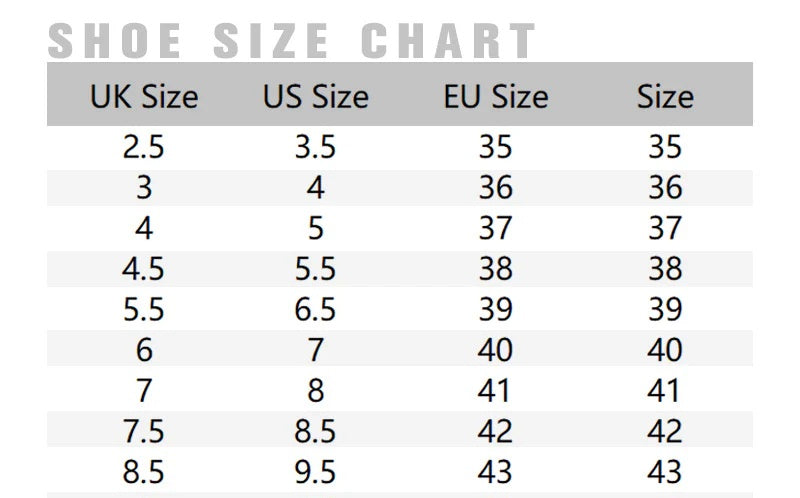
Task: Click 41 in the rightmost Size column
Action: point(665,391)
